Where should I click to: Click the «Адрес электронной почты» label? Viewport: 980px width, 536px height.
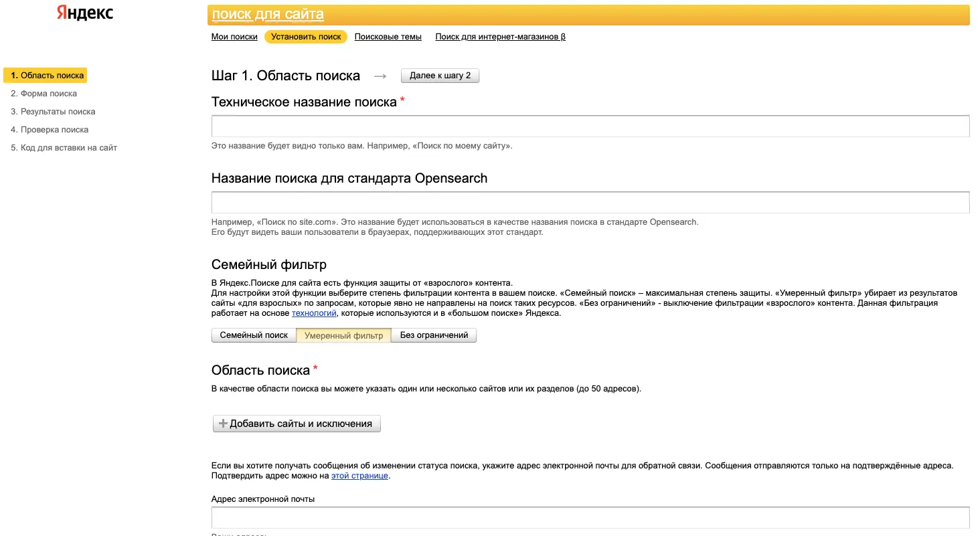(x=263, y=499)
